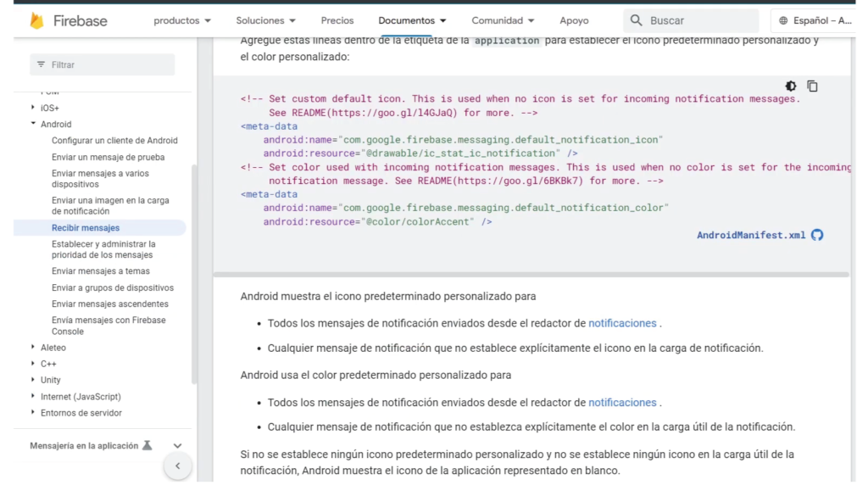Expand the iOS+ tree section
Viewport: 868px width, 485px height.
click(x=33, y=108)
